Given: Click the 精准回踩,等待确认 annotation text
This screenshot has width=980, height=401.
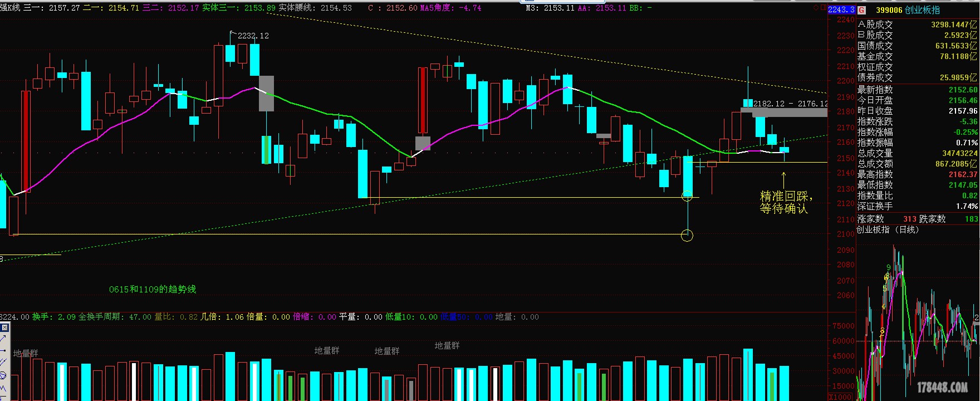Looking at the screenshot, I should (786, 202).
